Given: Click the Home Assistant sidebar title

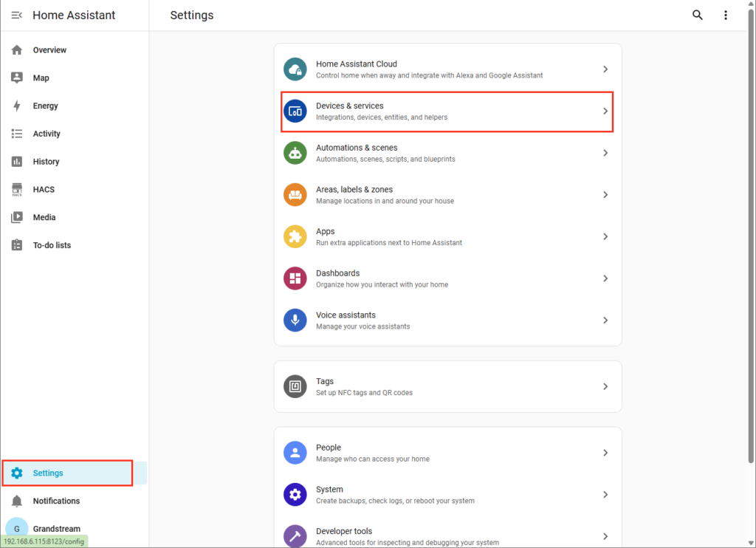Looking at the screenshot, I should [x=74, y=15].
